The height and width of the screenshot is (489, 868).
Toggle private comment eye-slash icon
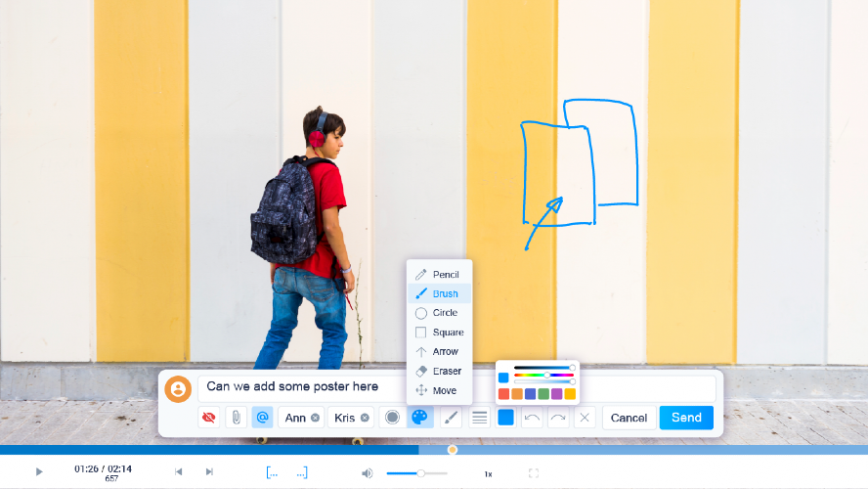pos(209,418)
